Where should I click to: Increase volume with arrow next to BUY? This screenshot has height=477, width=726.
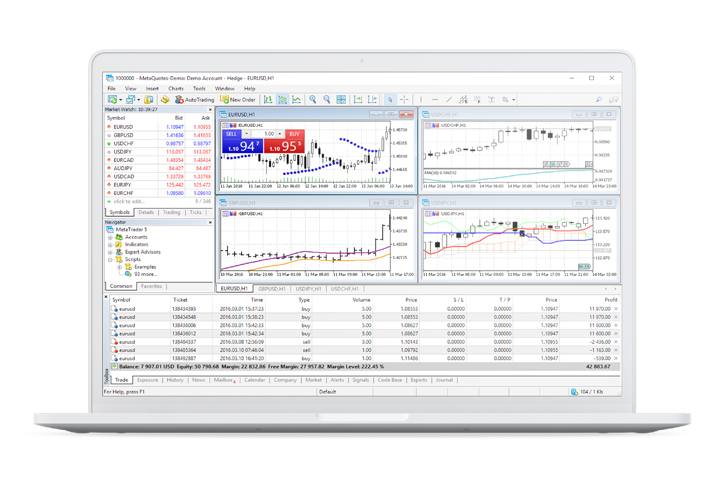point(280,134)
